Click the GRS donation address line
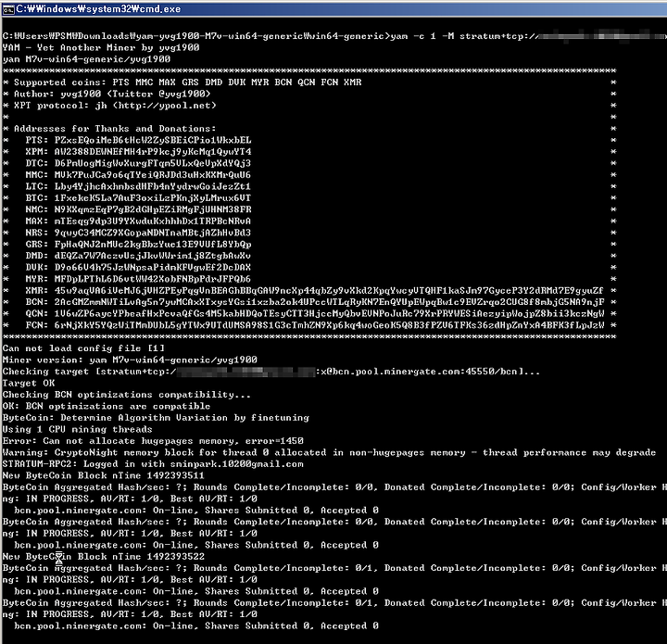This screenshot has height=644, width=667. click(x=138, y=244)
